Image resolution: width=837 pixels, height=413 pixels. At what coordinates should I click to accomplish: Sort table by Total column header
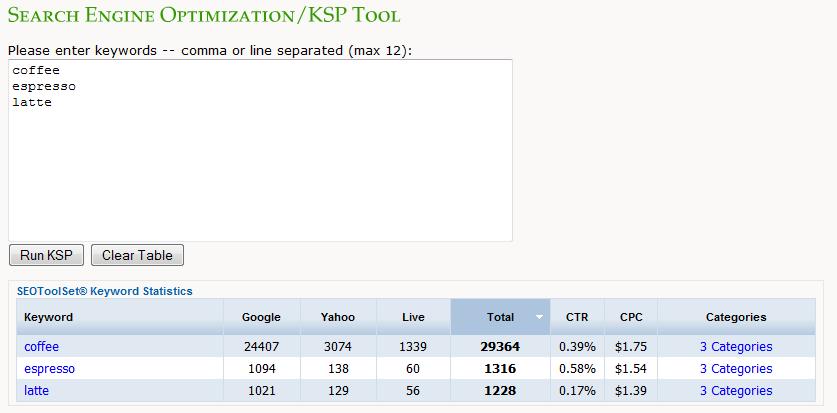click(x=500, y=317)
